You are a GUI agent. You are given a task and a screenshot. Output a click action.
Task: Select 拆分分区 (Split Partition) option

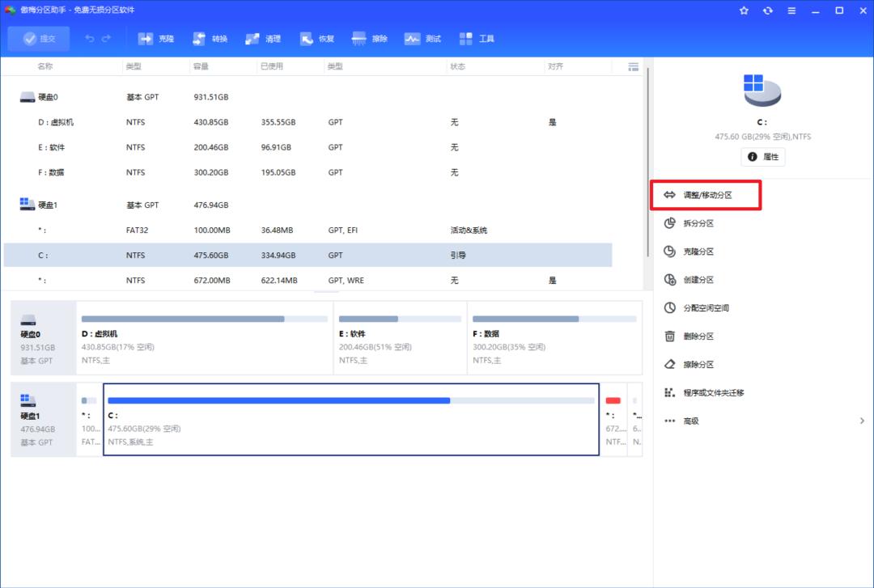[x=698, y=223]
